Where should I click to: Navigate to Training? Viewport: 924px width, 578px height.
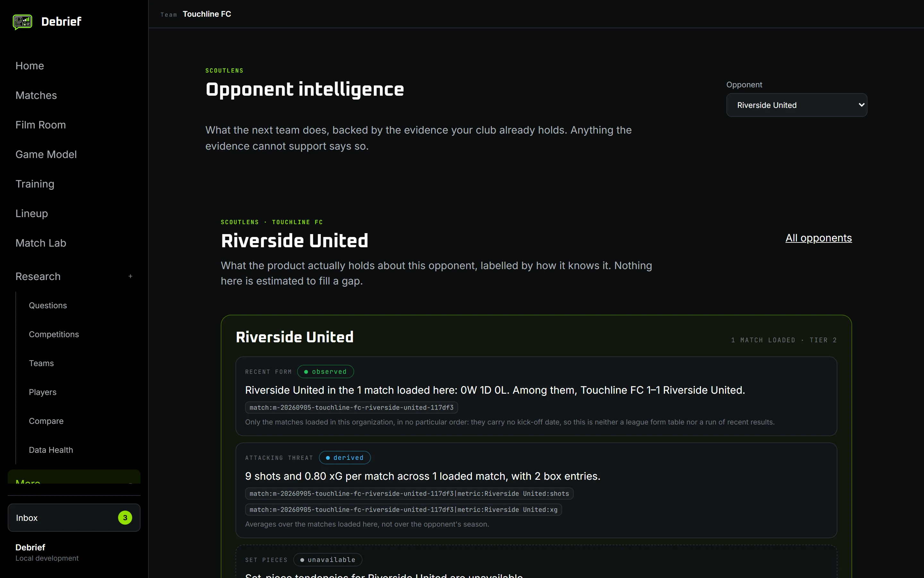click(35, 184)
